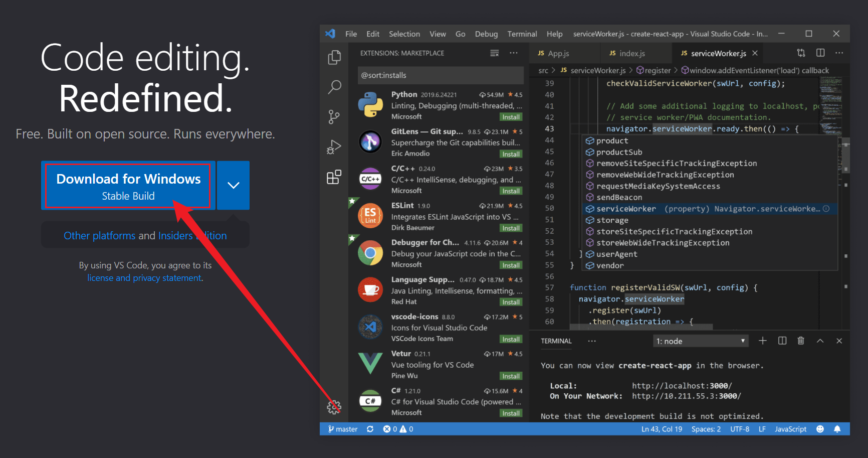
Task: Click the @sort:installs search field
Action: (x=440, y=75)
